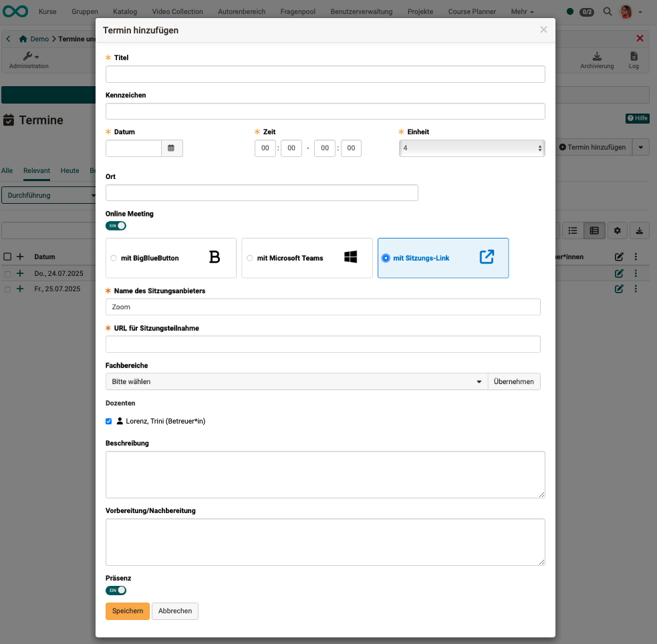Open the calendar picker next to Datum
The height and width of the screenshot is (644, 657).
(x=172, y=148)
